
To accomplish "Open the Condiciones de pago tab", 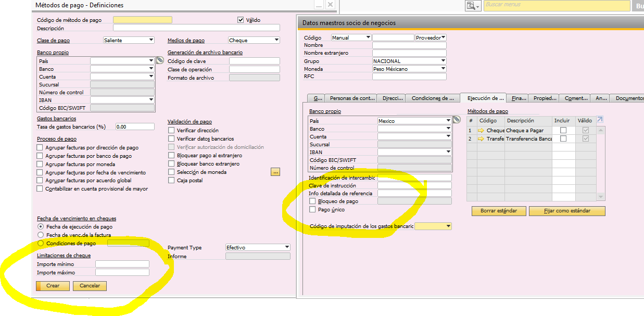I will (x=432, y=98).
